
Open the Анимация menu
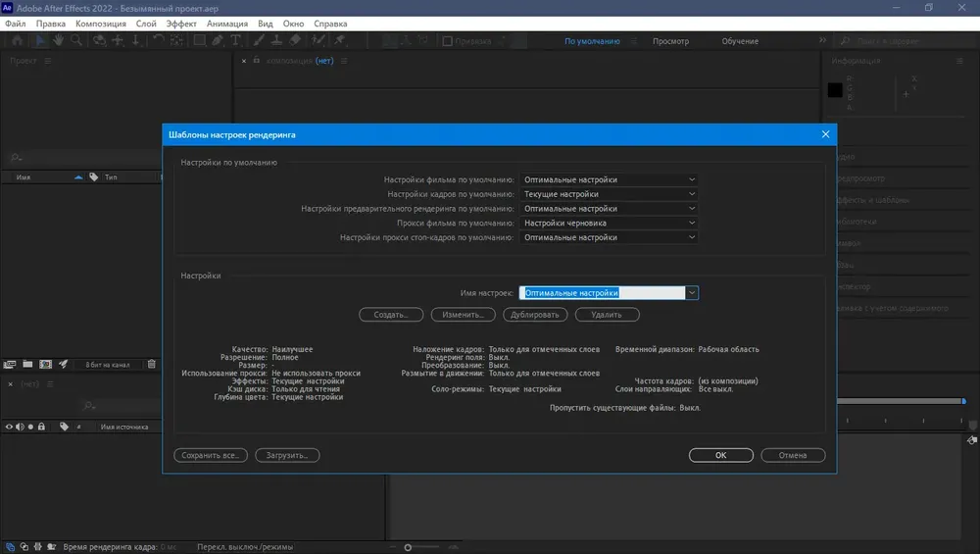click(x=227, y=24)
